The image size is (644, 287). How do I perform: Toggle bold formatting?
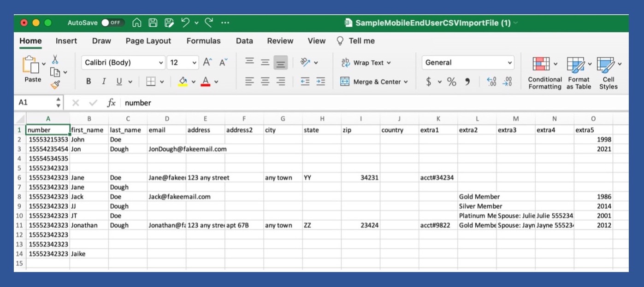[x=89, y=82]
